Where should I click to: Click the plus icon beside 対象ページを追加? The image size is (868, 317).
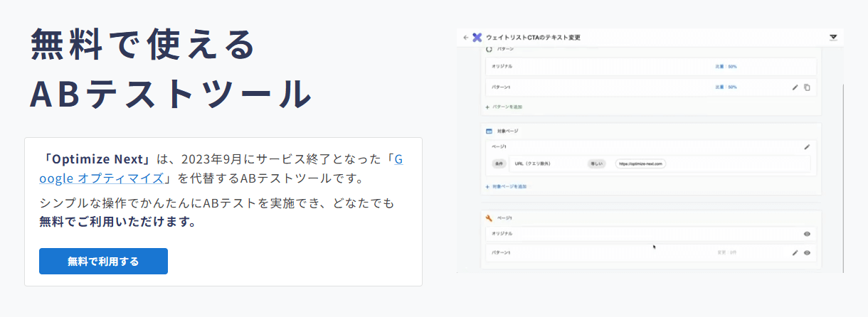point(487,186)
